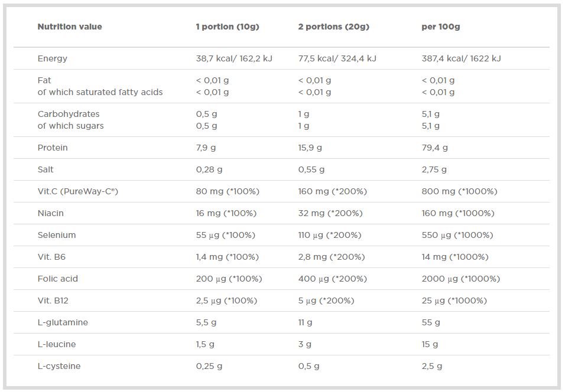Select the 'Folic acid' row label

pos(58,279)
